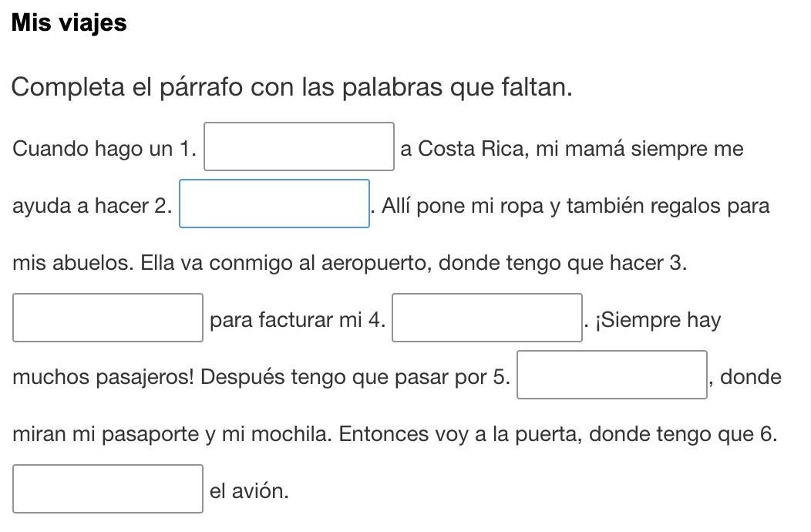Click the word "donde" after blank 5

pyautogui.click(x=751, y=377)
